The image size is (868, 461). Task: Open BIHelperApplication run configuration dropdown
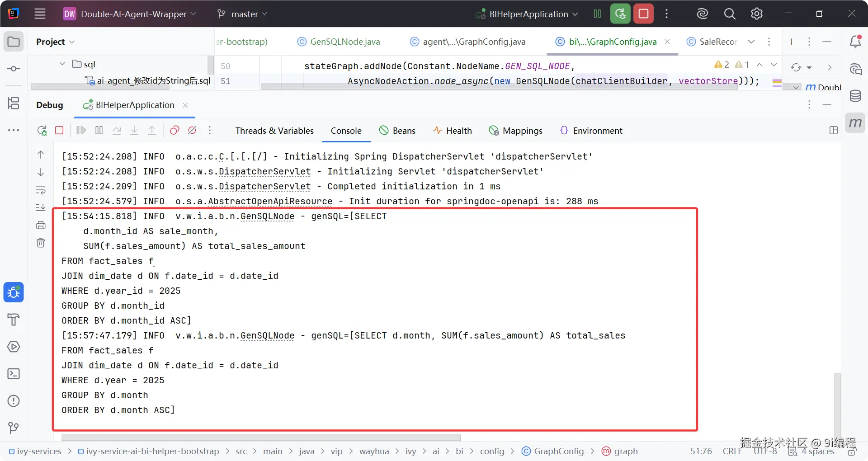[527, 14]
